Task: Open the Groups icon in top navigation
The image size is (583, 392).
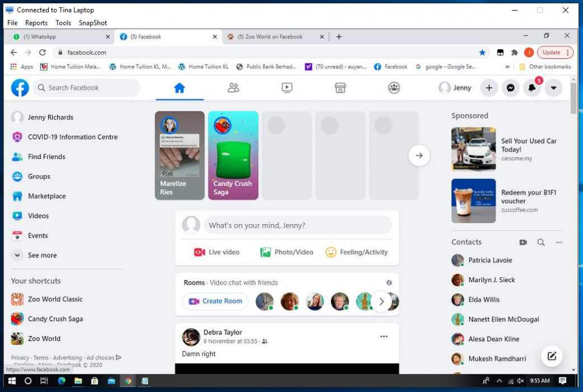Action: pos(394,88)
